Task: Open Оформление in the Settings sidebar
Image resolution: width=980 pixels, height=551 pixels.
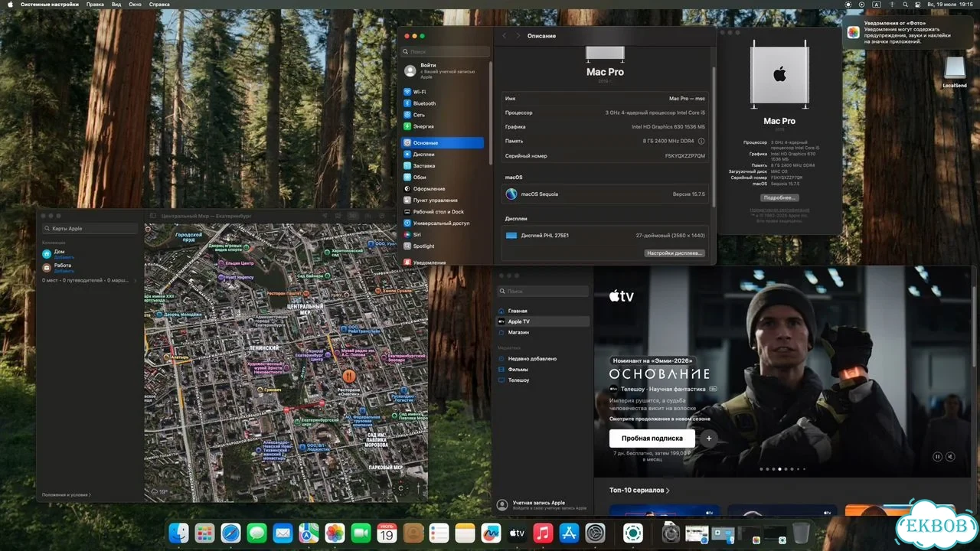Action: (x=443, y=188)
